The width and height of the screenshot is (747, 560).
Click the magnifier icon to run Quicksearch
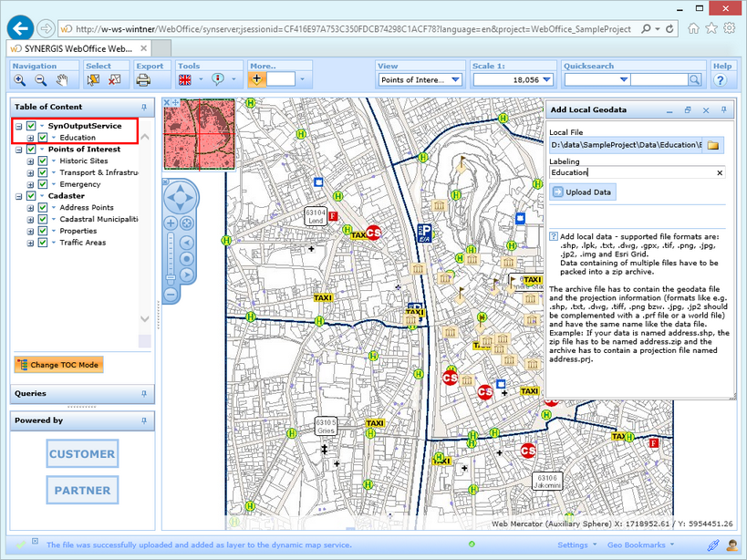click(x=694, y=79)
